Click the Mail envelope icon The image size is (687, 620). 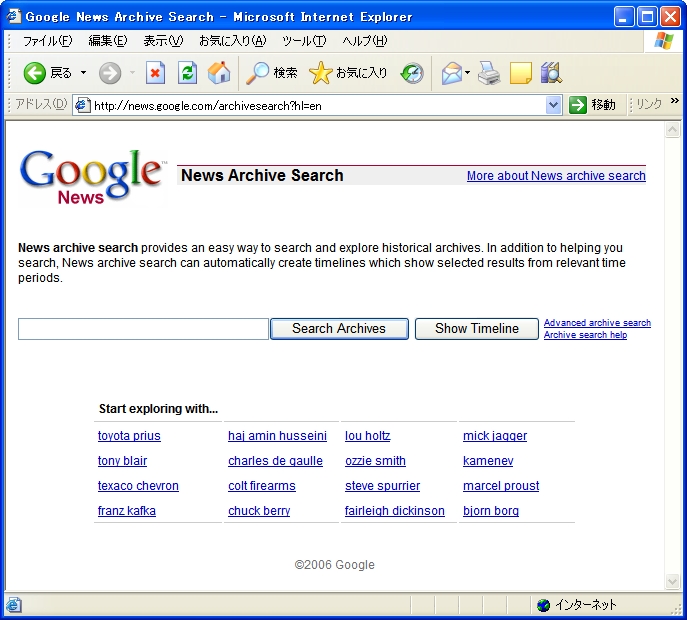452,73
